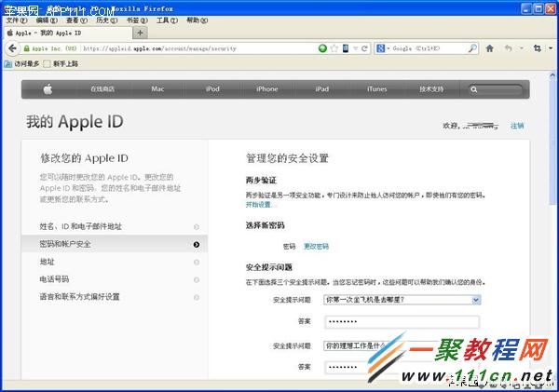Click the Google search input field
This screenshot has width=559, height=392.
coord(428,48)
